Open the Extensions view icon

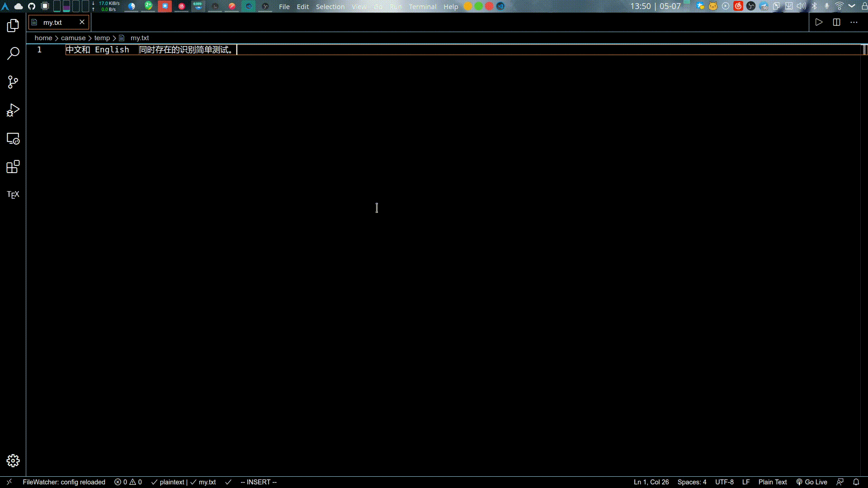click(x=13, y=167)
